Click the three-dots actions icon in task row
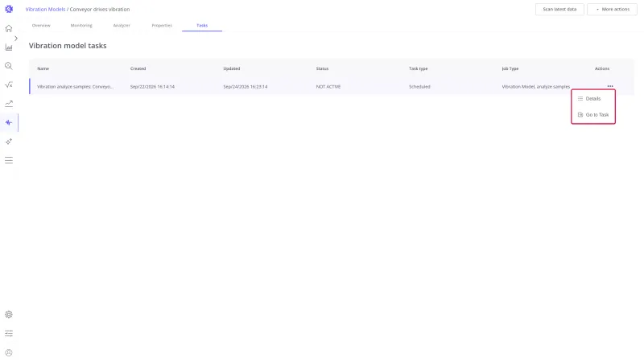The image size is (644, 362). pyautogui.click(x=610, y=86)
